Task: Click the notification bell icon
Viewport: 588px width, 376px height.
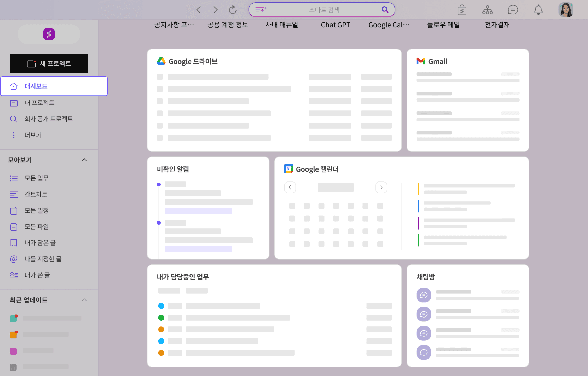Action: (538, 10)
